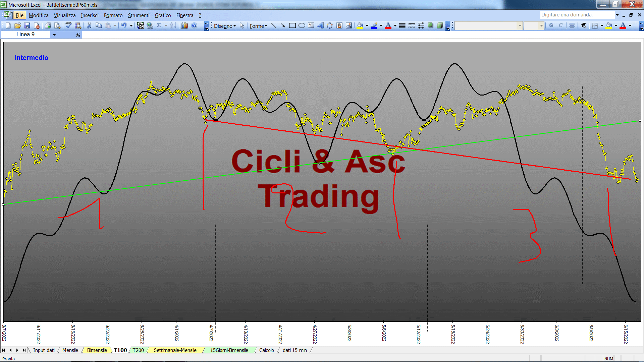This screenshot has width=644, height=362.
Task: Insert a Text Box
Action: click(x=311, y=25)
